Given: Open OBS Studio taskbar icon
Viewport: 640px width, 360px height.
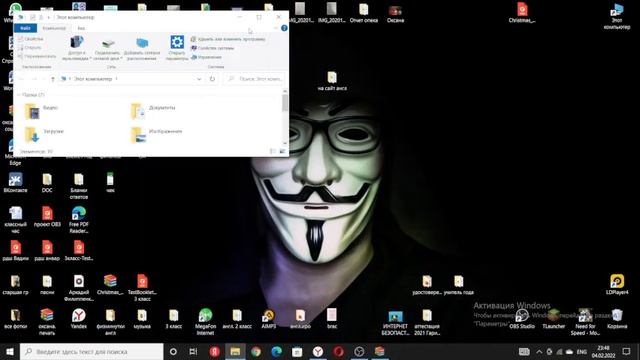Looking at the screenshot, I should [x=359, y=351].
